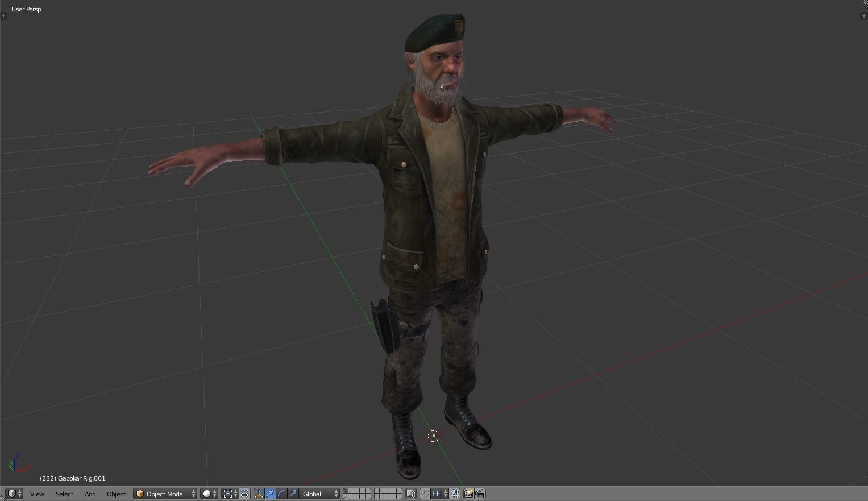Render OpenGL animation with clapper icon

click(x=480, y=494)
